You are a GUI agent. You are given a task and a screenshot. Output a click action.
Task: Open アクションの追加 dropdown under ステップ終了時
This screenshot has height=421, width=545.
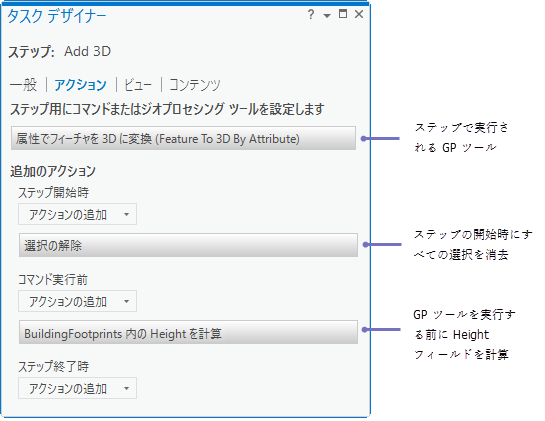pos(77,388)
